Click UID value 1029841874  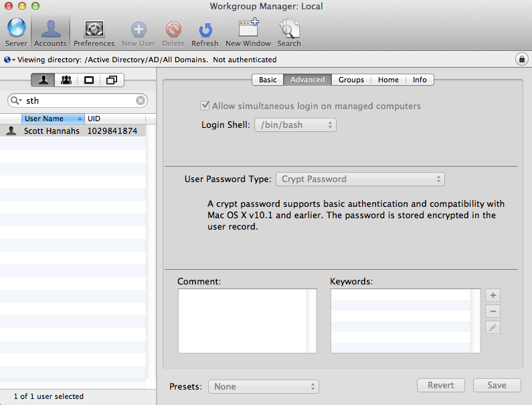112,131
